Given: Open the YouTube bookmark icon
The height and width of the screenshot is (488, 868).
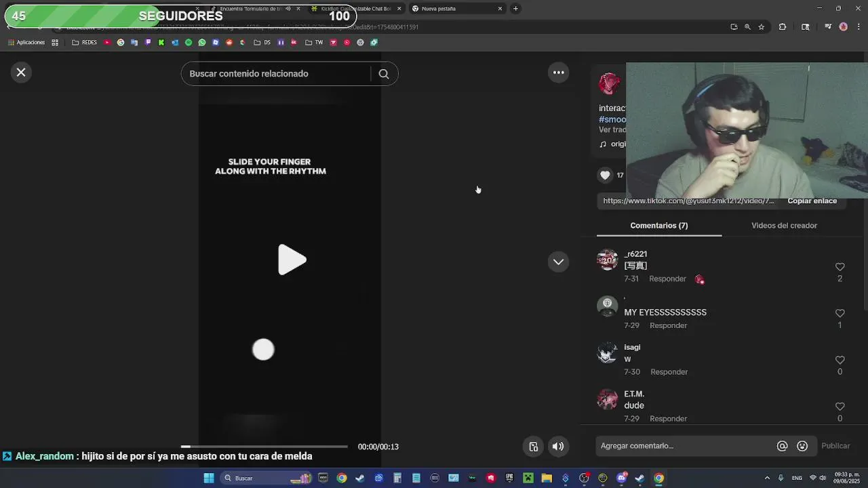Looking at the screenshot, I should 107,43.
